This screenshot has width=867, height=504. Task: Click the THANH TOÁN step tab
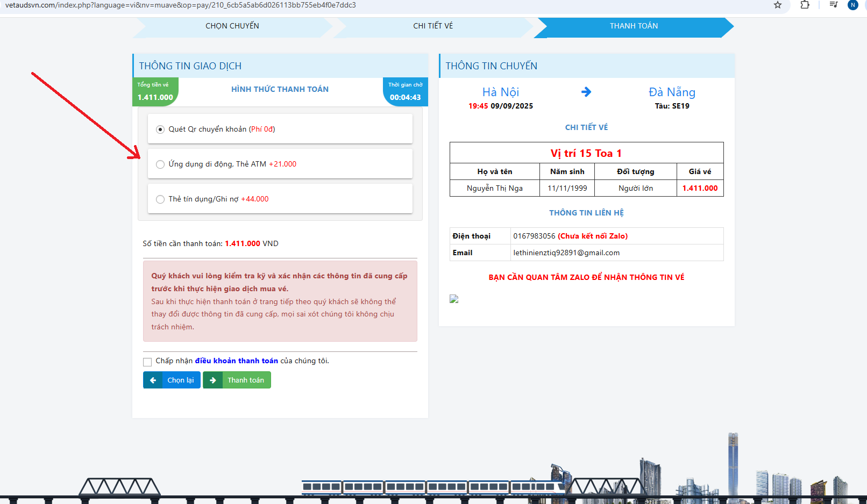[x=634, y=26]
